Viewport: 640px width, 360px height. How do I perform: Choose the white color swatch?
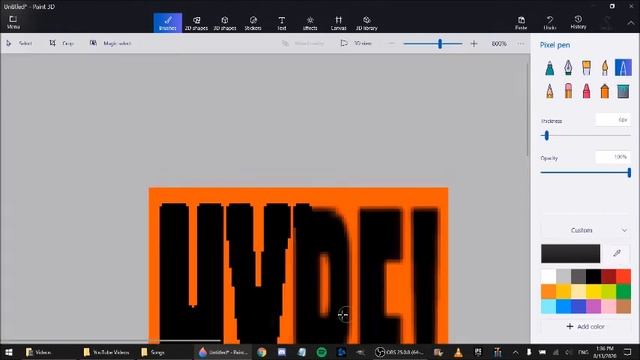coord(549,277)
